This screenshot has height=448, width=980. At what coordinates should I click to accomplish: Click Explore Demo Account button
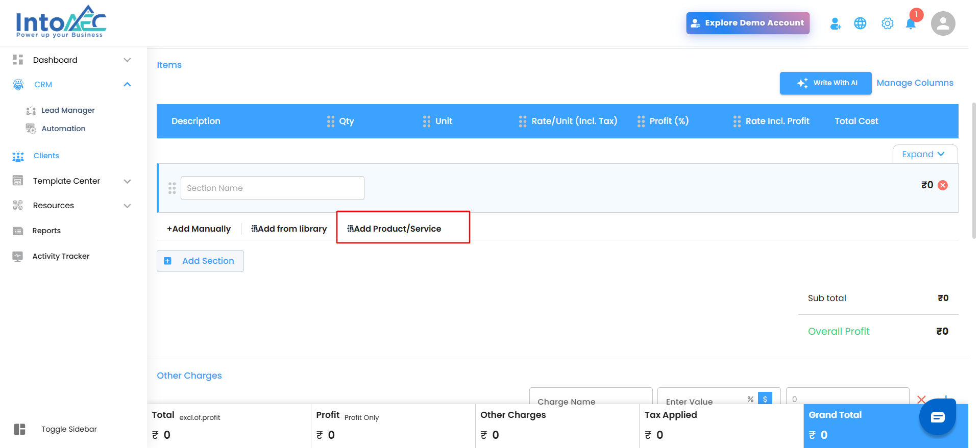click(748, 23)
